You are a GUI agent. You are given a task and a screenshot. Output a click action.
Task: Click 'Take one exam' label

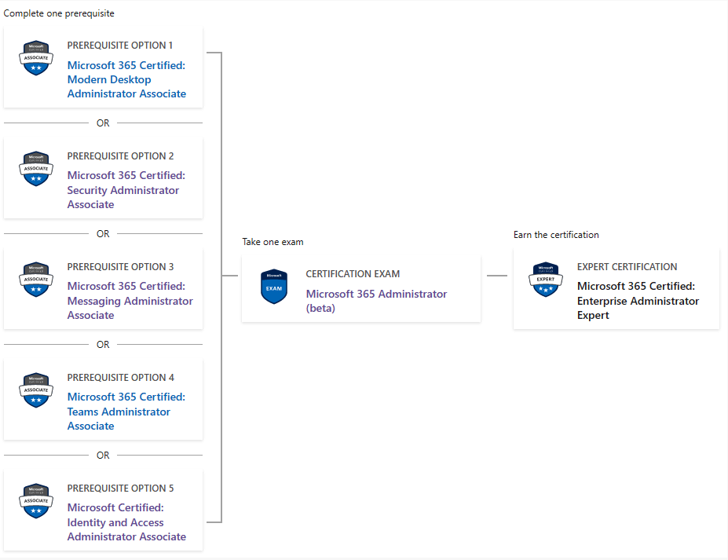click(273, 242)
